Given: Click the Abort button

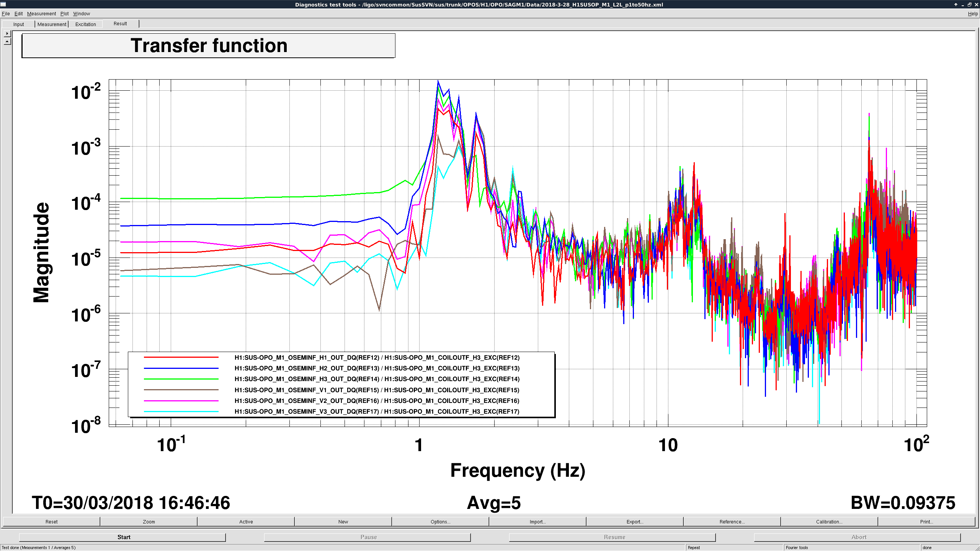Looking at the screenshot, I should 857,537.
